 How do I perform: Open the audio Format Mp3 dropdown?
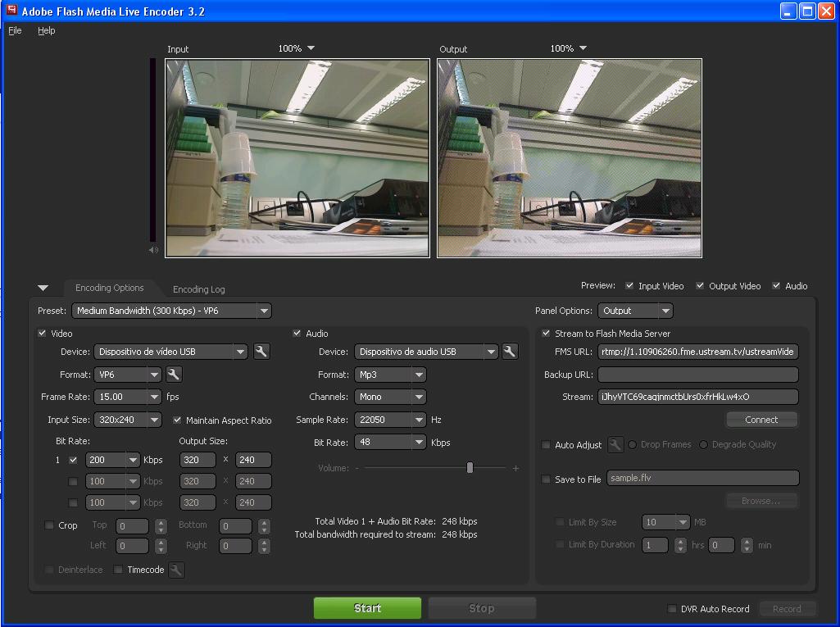[x=390, y=374]
